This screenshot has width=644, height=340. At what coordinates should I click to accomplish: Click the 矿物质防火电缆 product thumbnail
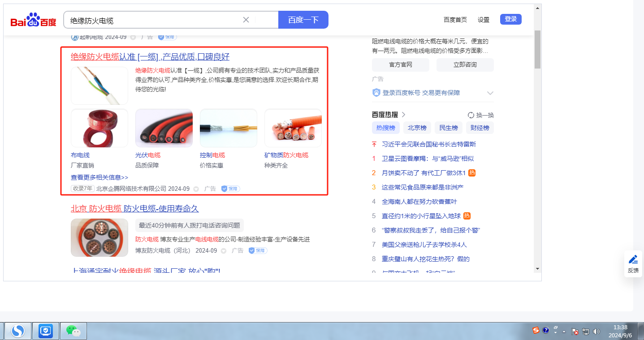click(293, 128)
